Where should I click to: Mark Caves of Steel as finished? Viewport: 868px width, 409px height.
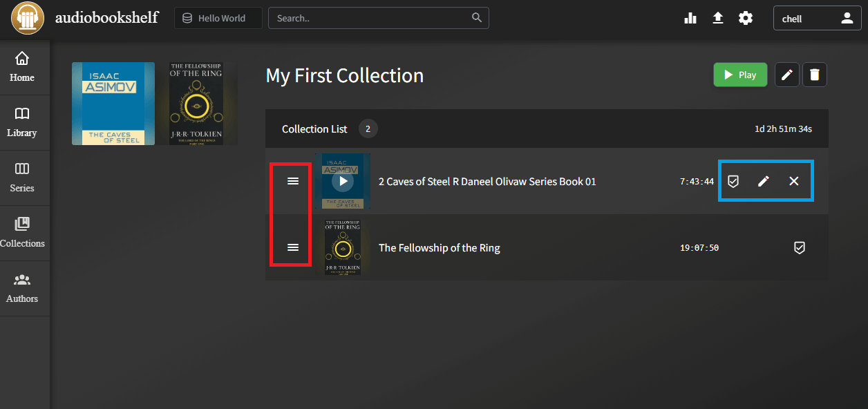[733, 181]
